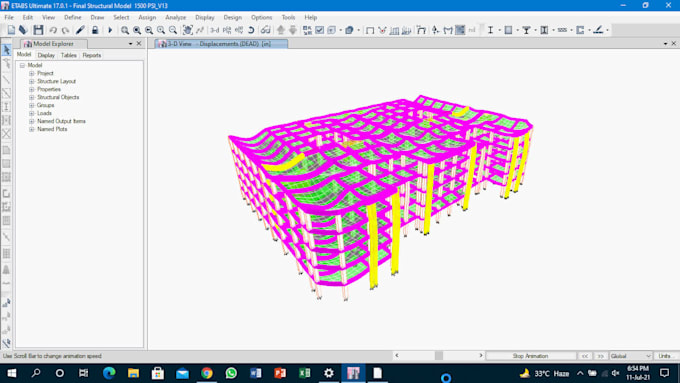
Task: Click the New Model toolbar icon
Action: [11, 30]
